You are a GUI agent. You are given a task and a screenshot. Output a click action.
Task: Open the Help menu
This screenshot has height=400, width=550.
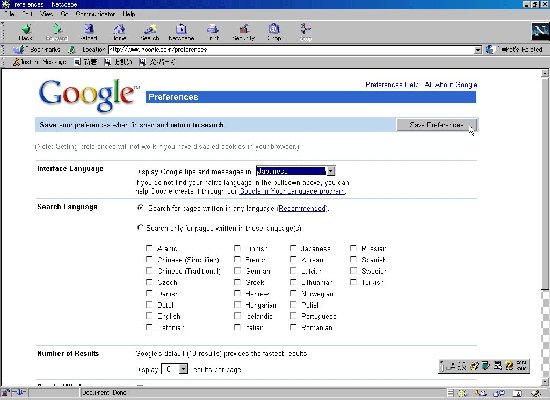click(x=129, y=14)
